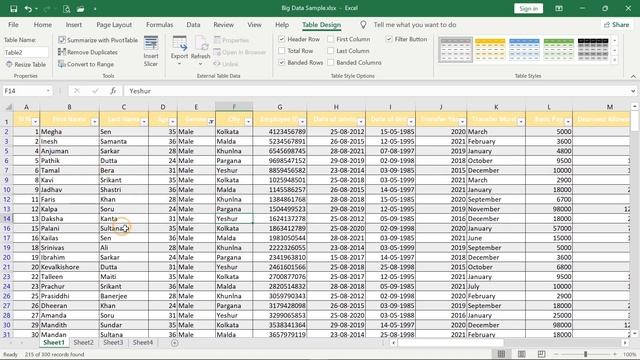The width and height of the screenshot is (640, 360).
Task: Click the Export table icon
Action: [x=179, y=51]
